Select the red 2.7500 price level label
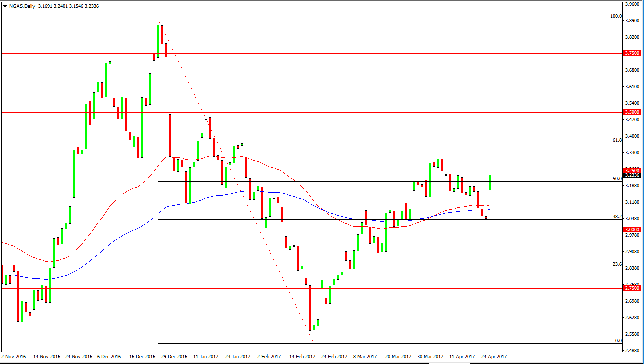Screen dimensions: 644x364 [x=632, y=288]
